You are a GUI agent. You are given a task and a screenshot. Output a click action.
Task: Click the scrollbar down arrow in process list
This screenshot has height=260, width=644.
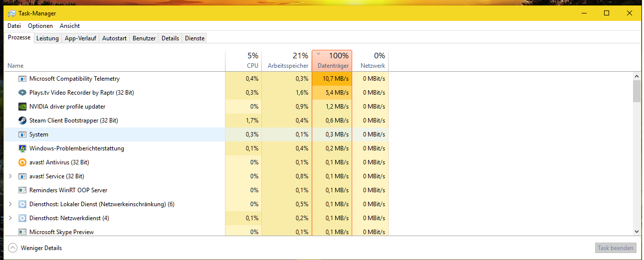(x=637, y=231)
